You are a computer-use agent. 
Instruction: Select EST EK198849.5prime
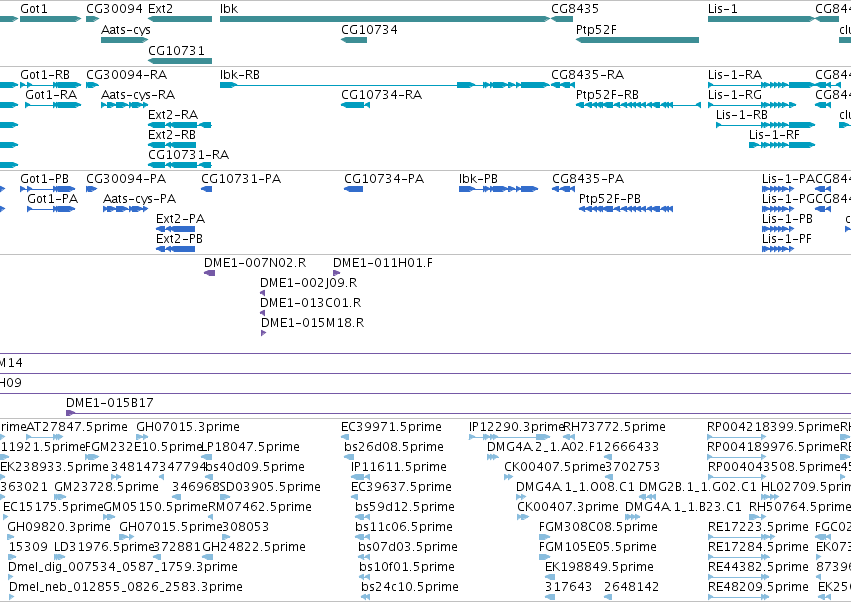pos(550,577)
